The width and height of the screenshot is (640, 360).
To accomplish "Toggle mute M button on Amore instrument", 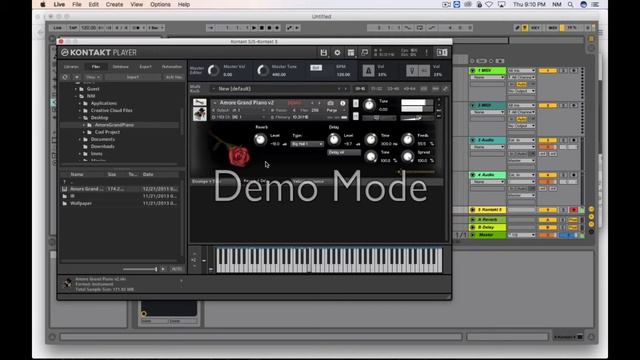I will pyautogui.click(x=356, y=116).
